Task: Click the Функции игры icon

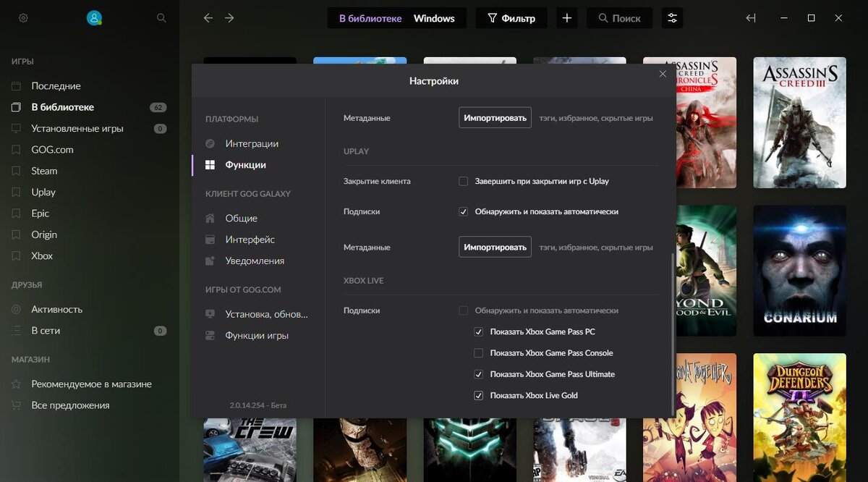Action: (x=210, y=336)
